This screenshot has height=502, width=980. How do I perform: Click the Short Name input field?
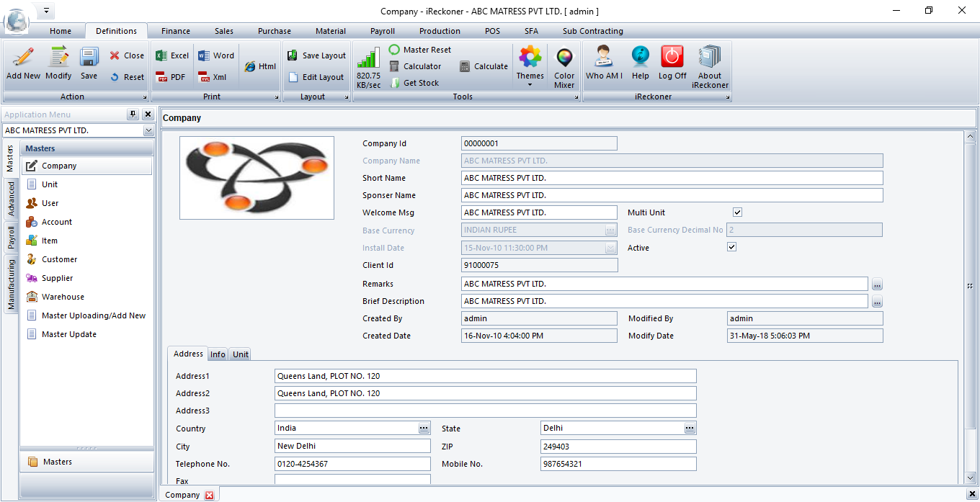[672, 178]
